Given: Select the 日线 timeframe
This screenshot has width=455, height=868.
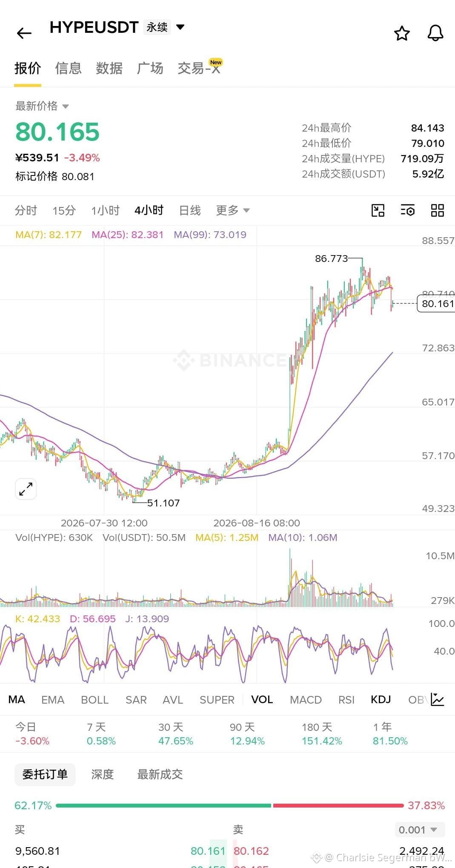Looking at the screenshot, I should [x=190, y=210].
